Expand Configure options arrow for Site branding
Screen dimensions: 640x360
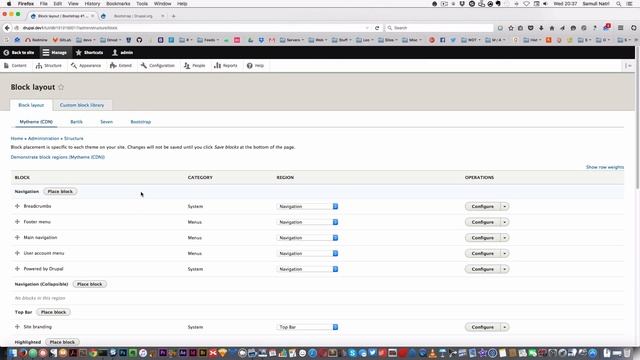pyautogui.click(x=505, y=327)
